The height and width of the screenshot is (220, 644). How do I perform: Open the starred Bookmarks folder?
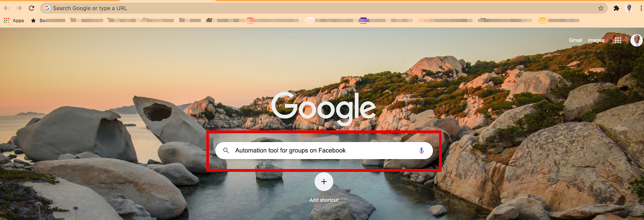[x=47, y=21]
